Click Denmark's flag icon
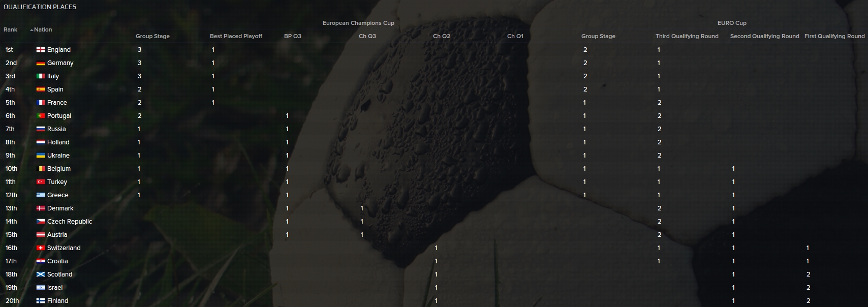The height and width of the screenshot is (307, 868). tap(41, 208)
